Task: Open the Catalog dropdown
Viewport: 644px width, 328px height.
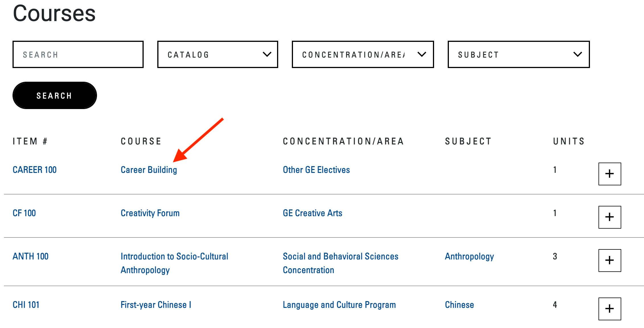Action: (218, 54)
